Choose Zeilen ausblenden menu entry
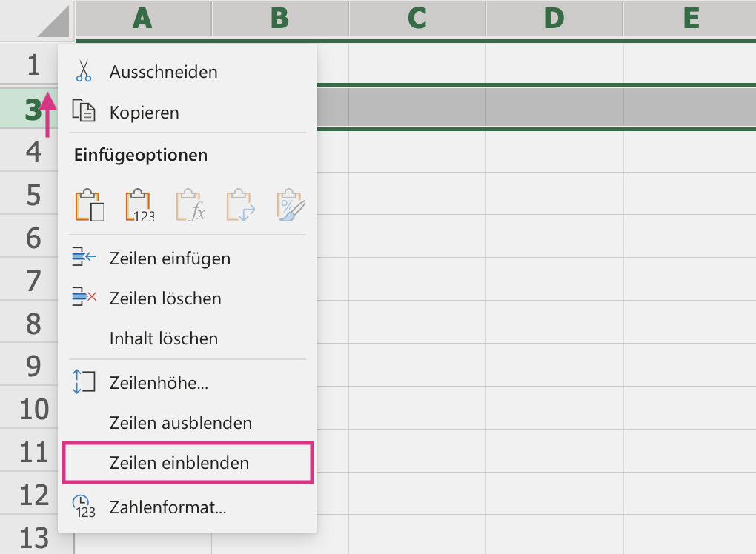The width and height of the screenshot is (756, 554). [x=180, y=423]
